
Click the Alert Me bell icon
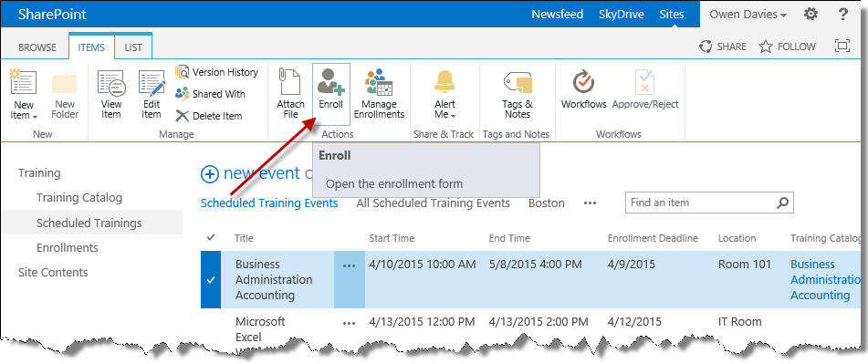pyautogui.click(x=444, y=82)
